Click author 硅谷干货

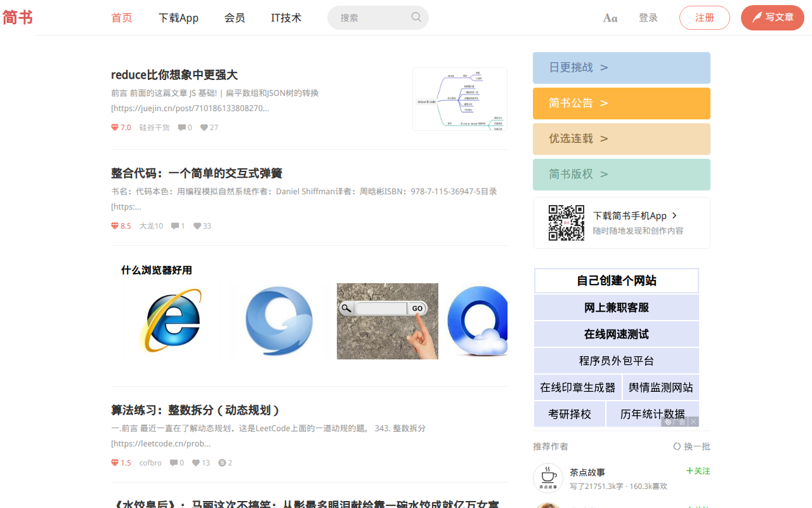pyautogui.click(x=155, y=128)
